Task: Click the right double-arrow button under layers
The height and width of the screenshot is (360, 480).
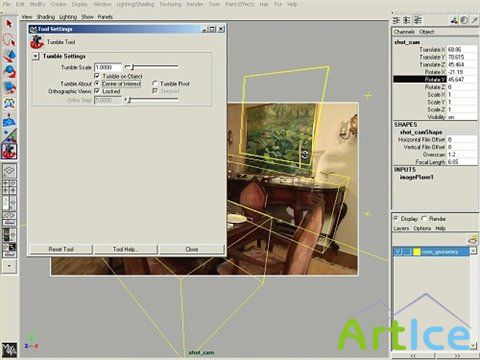Action: [x=457, y=356]
